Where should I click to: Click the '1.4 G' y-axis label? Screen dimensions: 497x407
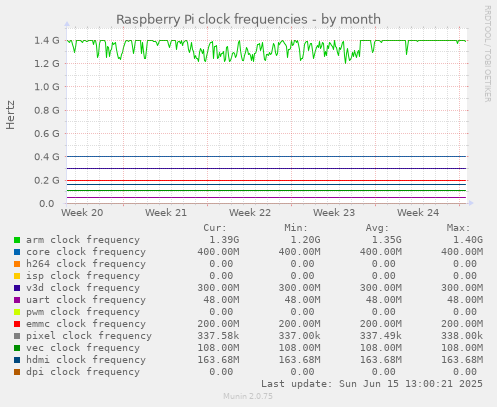point(47,41)
